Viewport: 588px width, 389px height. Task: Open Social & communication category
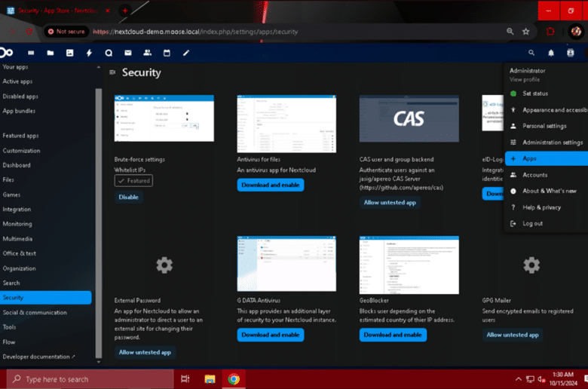click(35, 312)
